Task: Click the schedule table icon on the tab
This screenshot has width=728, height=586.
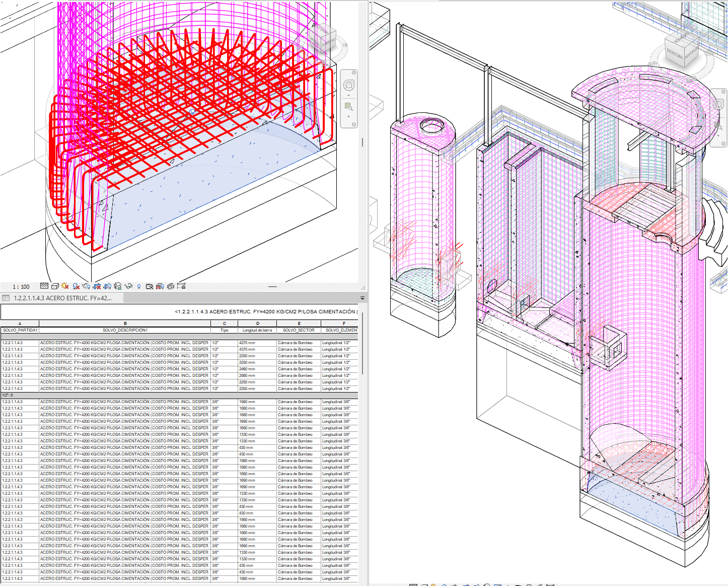Action: (6, 298)
